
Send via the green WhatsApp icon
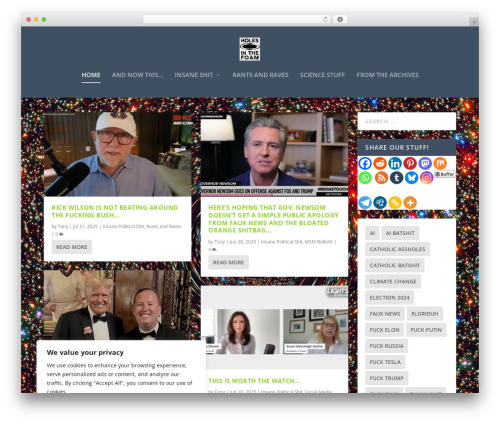tap(365, 178)
